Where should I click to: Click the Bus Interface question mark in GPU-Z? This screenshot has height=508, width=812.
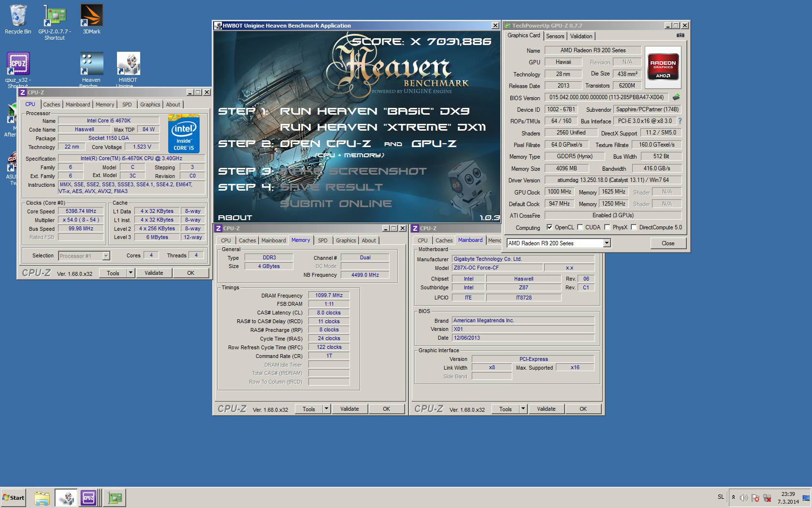[x=680, y=121]
